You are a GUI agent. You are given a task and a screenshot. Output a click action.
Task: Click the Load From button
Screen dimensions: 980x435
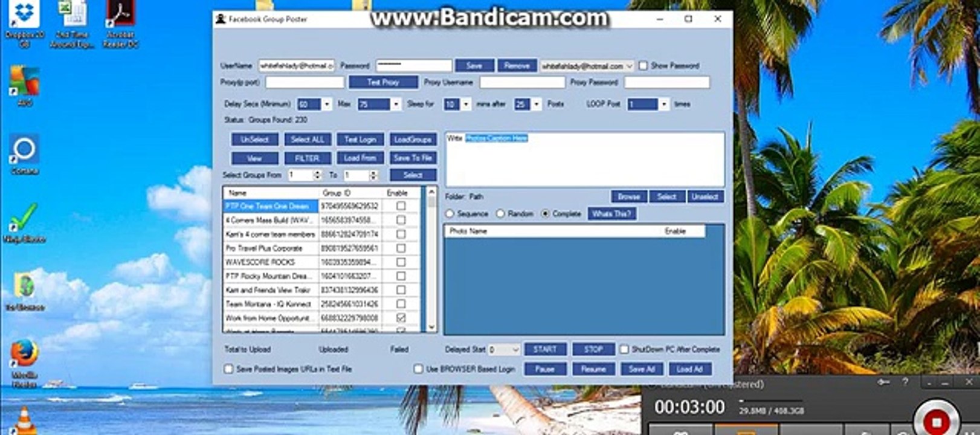click(360, 158)
